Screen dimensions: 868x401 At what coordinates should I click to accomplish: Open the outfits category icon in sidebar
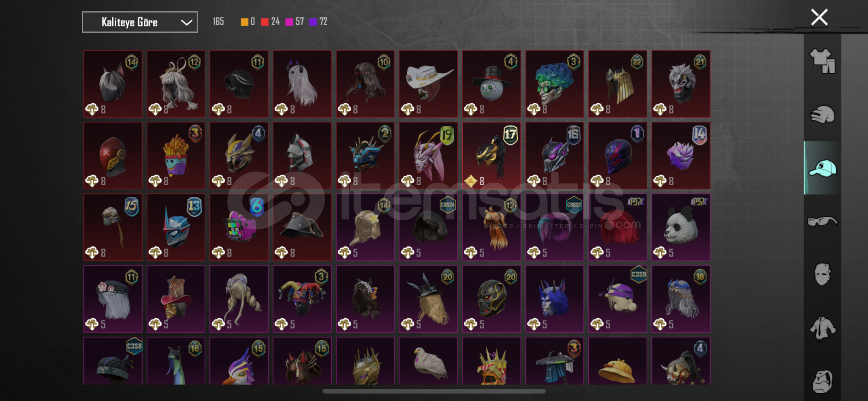[x=822, y=61]
